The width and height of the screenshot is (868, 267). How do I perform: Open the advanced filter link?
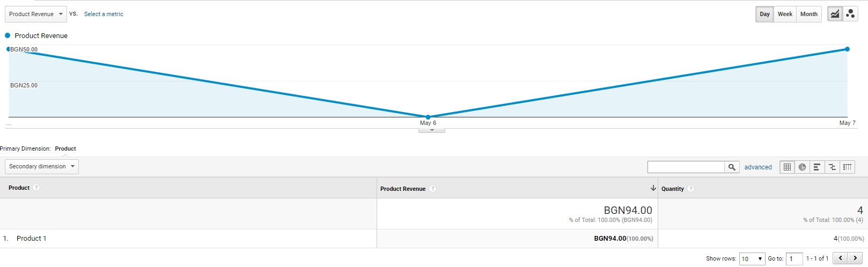[x=757, y=167]
